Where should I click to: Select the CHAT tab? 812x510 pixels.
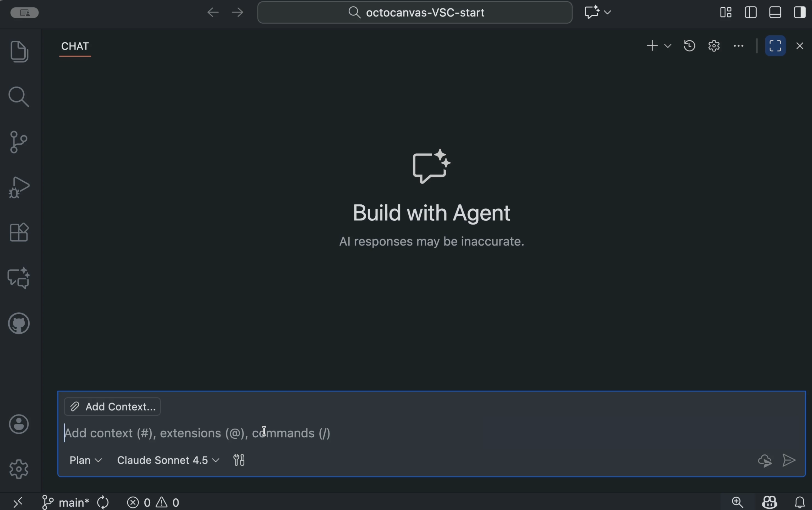click(x=75, y=46)
